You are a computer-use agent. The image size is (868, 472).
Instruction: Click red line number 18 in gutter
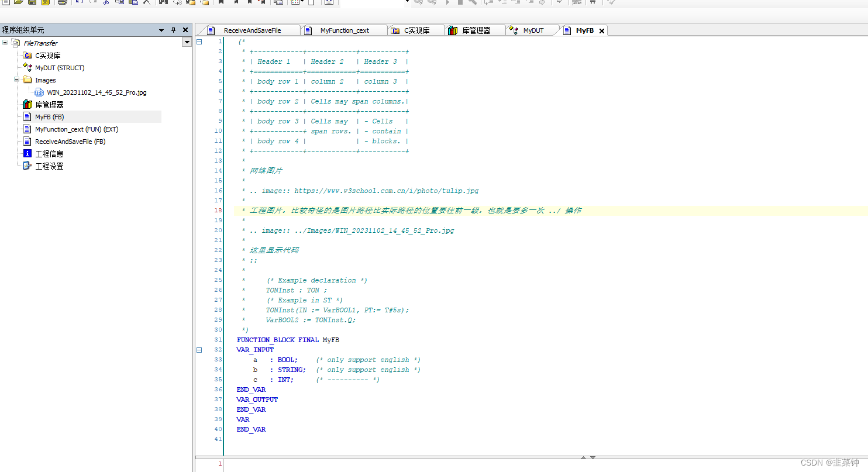[x=218, y=211]
